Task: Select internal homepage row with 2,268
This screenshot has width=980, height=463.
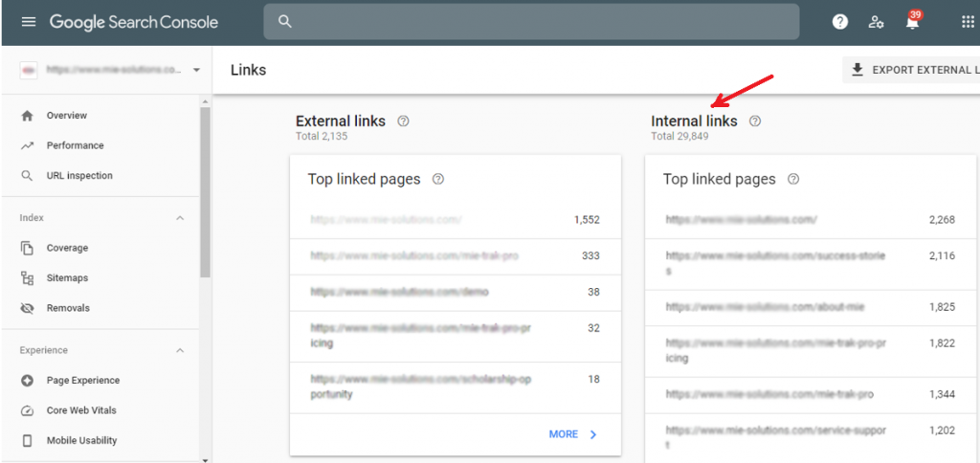Action: point(812,220)
